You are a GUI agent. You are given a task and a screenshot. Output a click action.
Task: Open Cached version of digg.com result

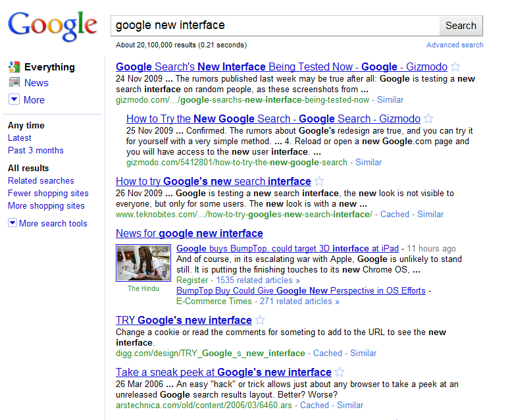click(x=328, y=353)
